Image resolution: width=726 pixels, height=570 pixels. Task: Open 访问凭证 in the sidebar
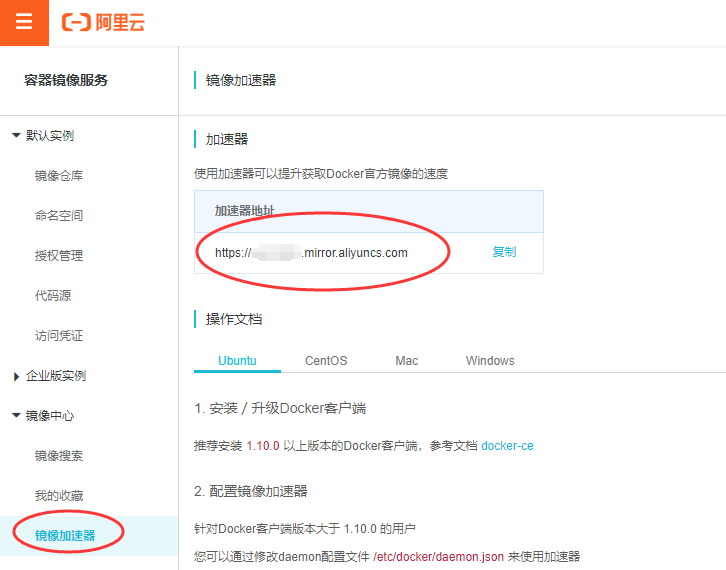pos(59,336)
